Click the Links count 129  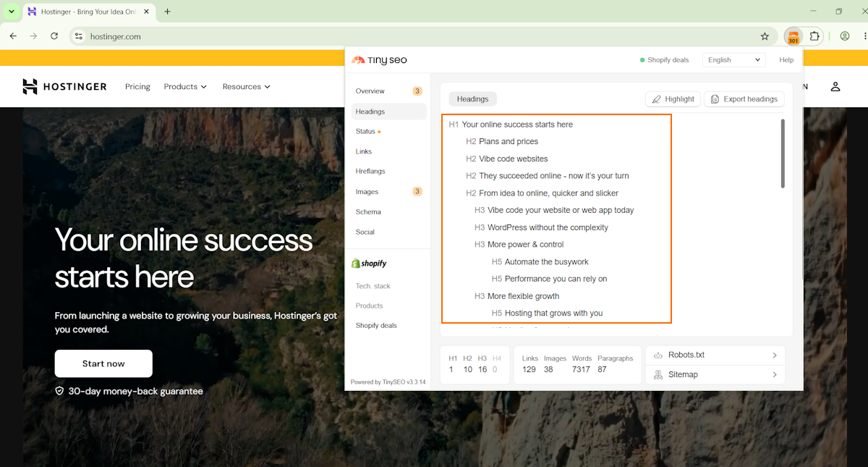(x=529, y=369)
